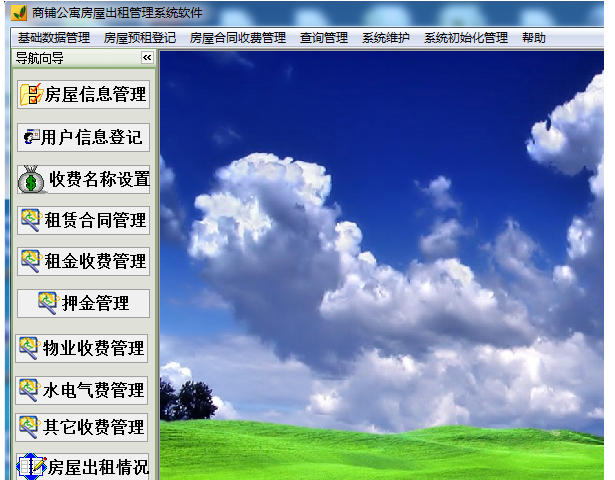Screen dimensions: 615x480
Task: Click the user icon on 用户信息登记
Action: click(x=32, y=136)
